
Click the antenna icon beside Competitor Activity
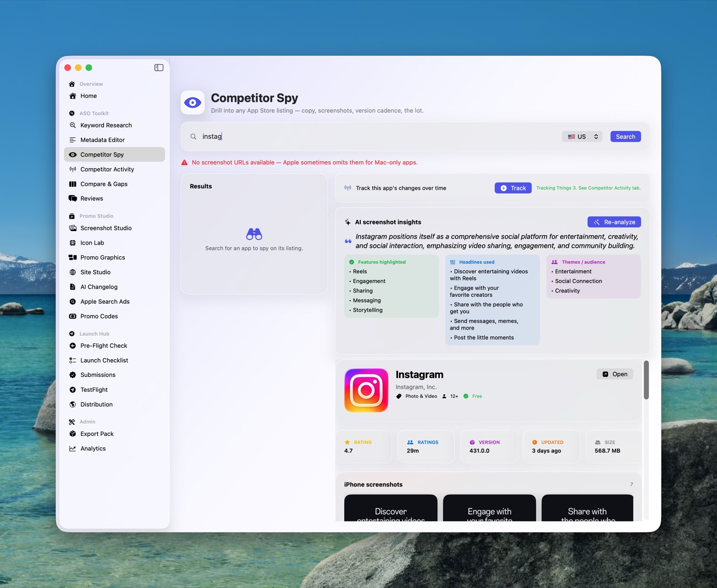73,169
